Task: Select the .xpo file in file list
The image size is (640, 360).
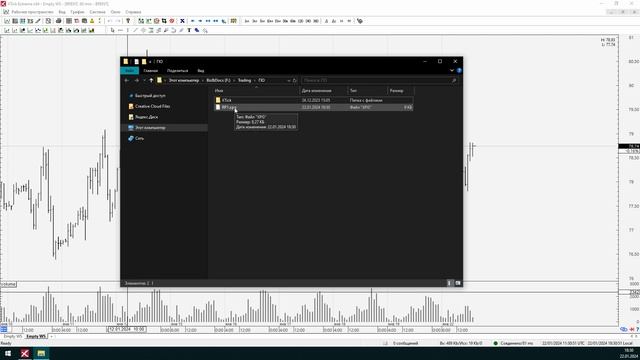Action: point(313,107)
